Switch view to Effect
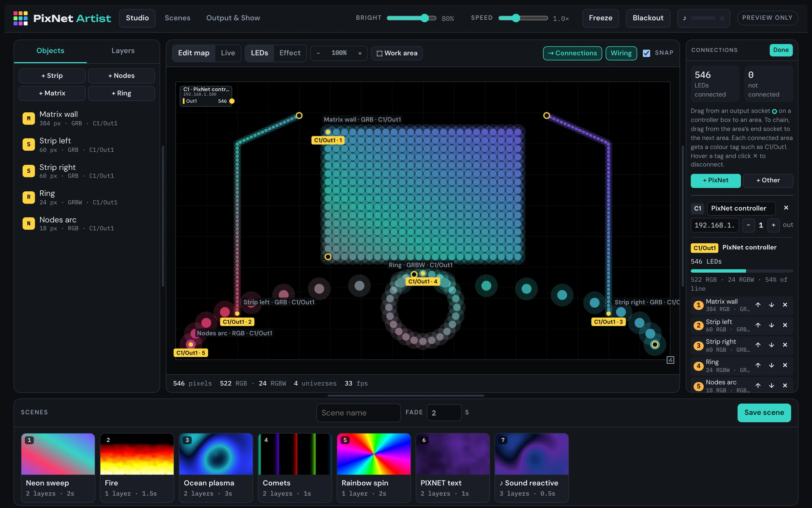The width and height of the screenshot is (812, 508). tap(290, 53)
